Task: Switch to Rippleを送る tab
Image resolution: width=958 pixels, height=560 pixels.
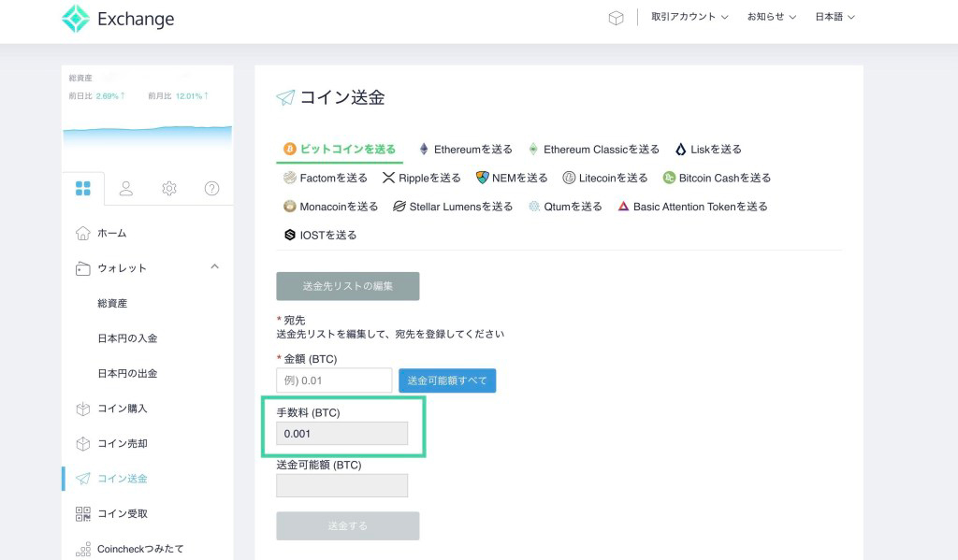Action: (x=422, y=179)
